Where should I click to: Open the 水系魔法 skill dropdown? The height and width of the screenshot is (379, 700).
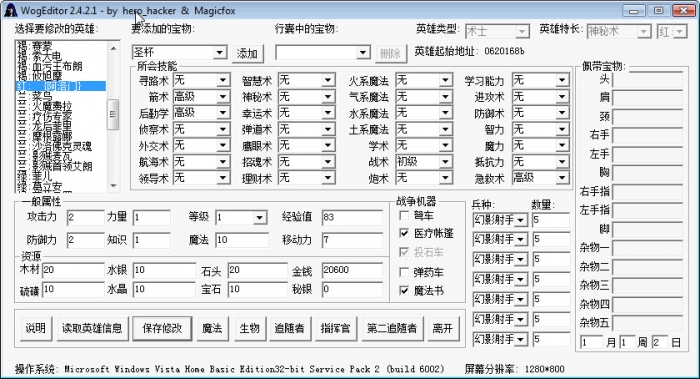click(445, 113)
